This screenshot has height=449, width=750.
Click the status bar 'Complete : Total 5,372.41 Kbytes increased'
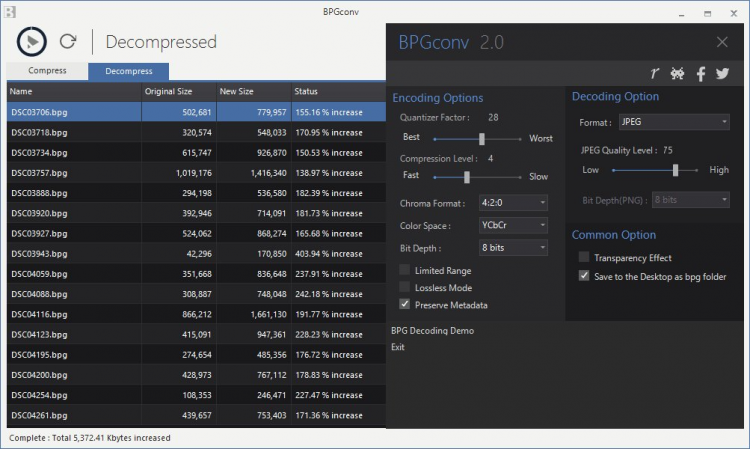coord(90,438)
